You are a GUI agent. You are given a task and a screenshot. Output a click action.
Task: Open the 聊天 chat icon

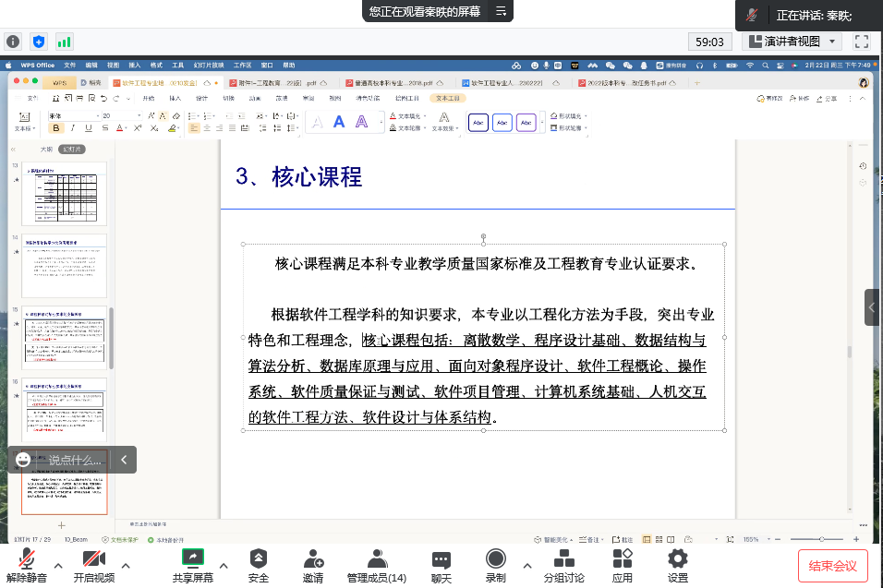pyautogui.click(x=441, y=565)
